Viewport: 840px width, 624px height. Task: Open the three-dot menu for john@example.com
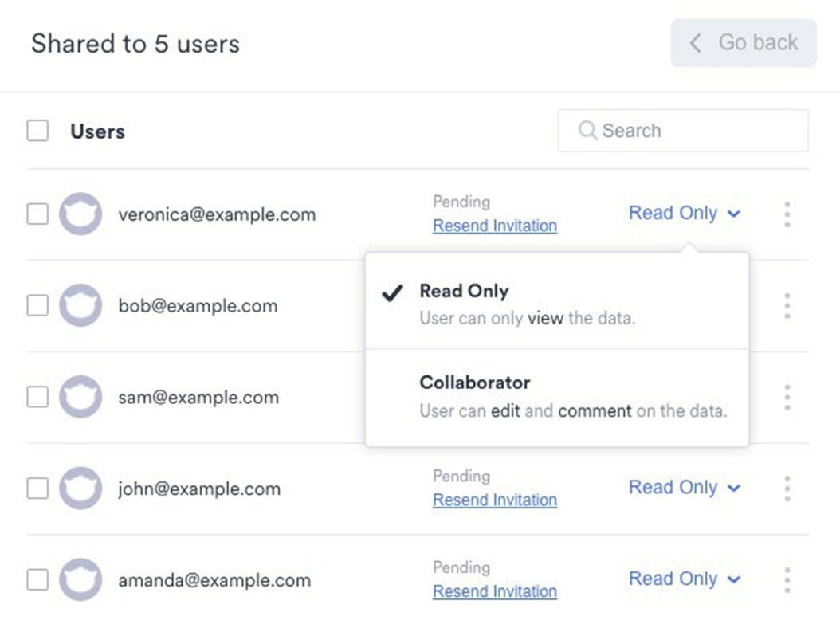point(787,489)
